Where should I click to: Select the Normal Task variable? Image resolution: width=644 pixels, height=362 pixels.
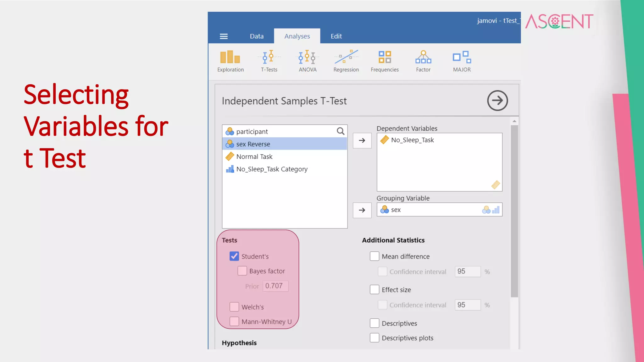tap(254, 156)
